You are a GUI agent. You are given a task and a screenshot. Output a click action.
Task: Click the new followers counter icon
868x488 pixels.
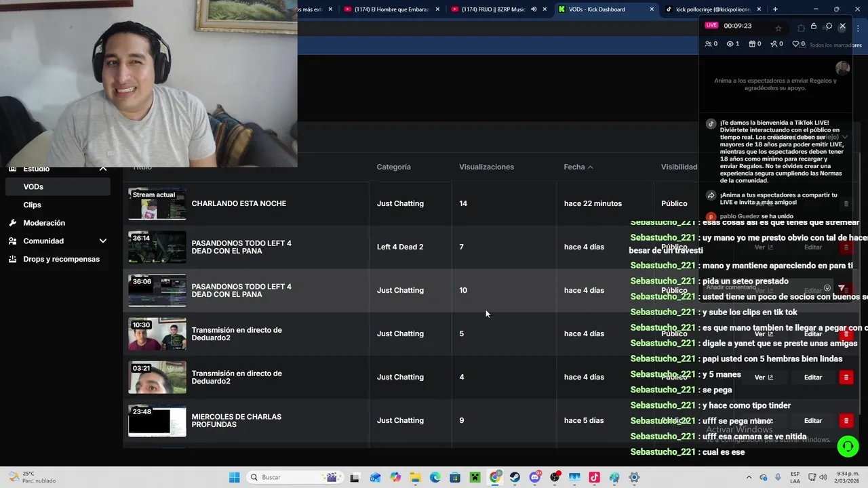pyautogui.click(x=776, y=44)
